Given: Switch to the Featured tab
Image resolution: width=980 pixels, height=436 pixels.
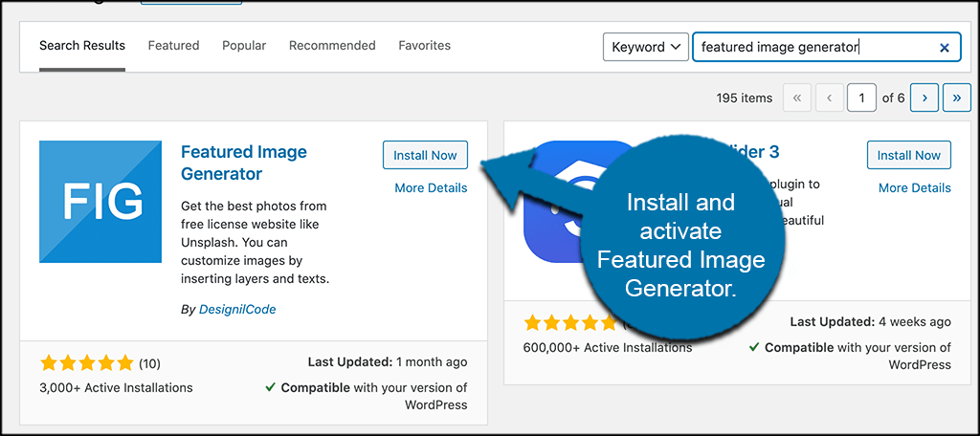Looking at the screenshot, I should tap(174, 46).
